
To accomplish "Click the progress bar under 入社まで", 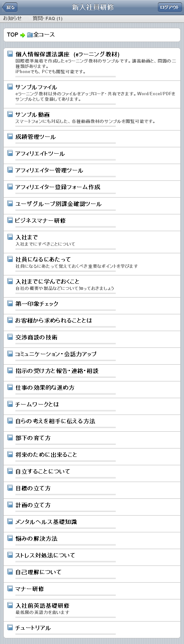I will [66, 249].
